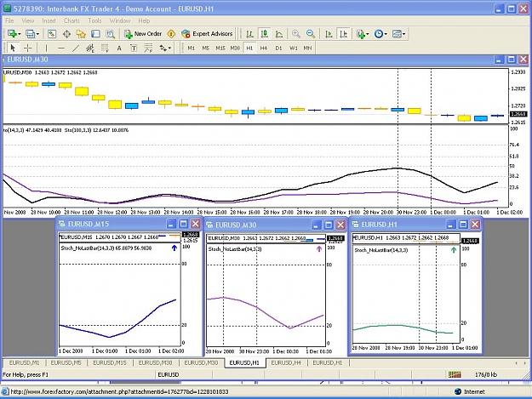Open the Charts menu

pos(72,20)
